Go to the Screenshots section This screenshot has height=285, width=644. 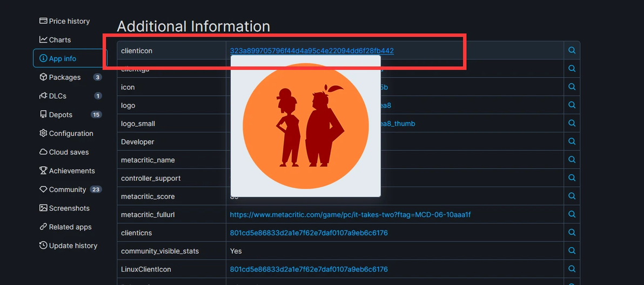click(x=64, y=208)
